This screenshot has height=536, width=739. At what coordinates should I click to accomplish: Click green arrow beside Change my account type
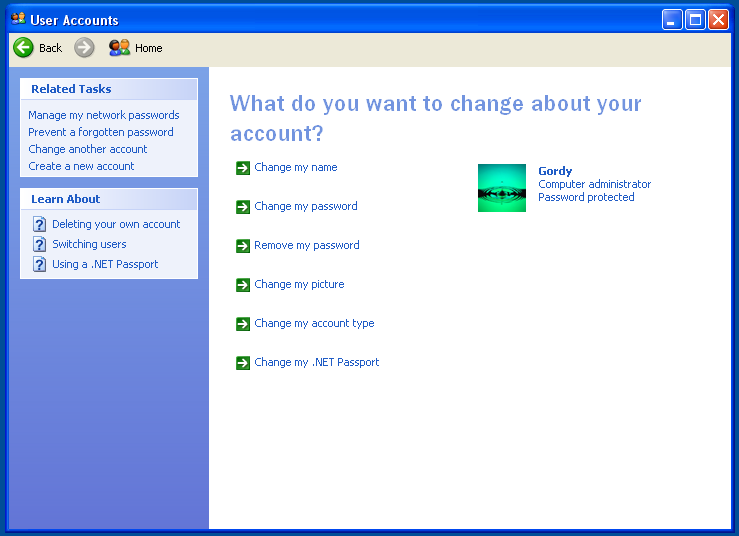coord(243,324)
